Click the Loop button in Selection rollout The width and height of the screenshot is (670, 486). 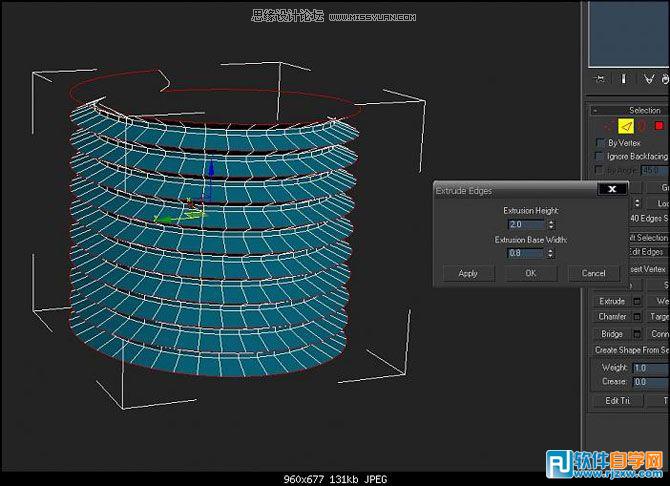coord(658,204)
